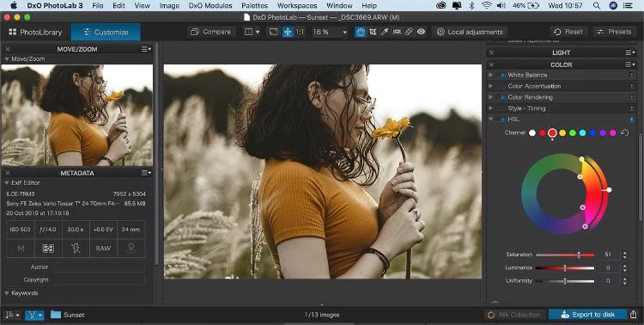This screenshot has height=325, width=644.
Task: Reset the HSL channel wheel
Action: 624,133
